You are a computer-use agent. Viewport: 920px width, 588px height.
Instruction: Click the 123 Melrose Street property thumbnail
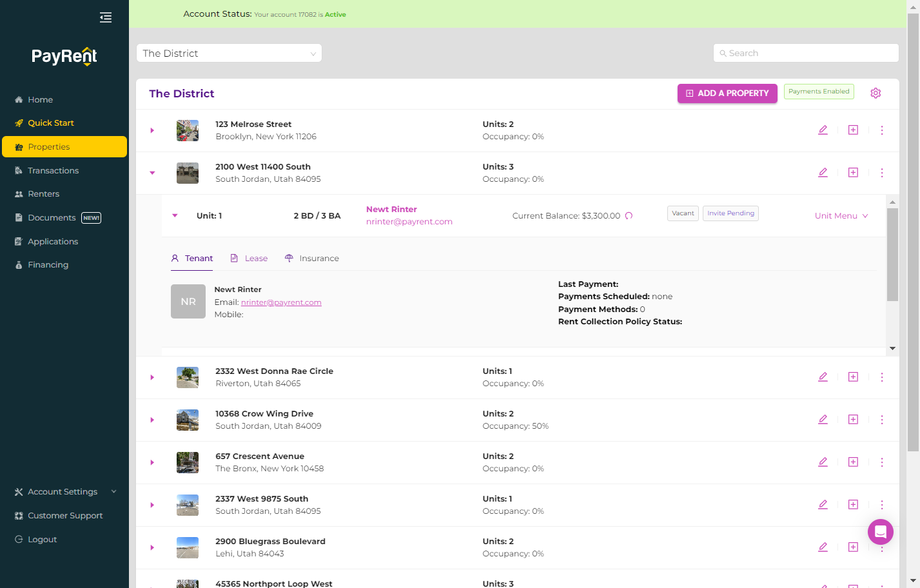click(188, 130)
